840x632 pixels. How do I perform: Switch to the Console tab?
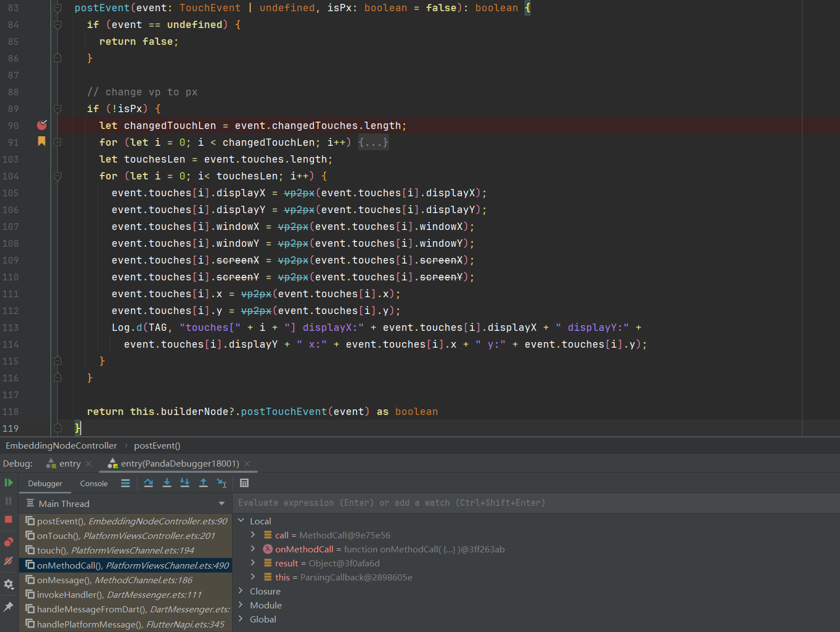click(x=94, y=483)
